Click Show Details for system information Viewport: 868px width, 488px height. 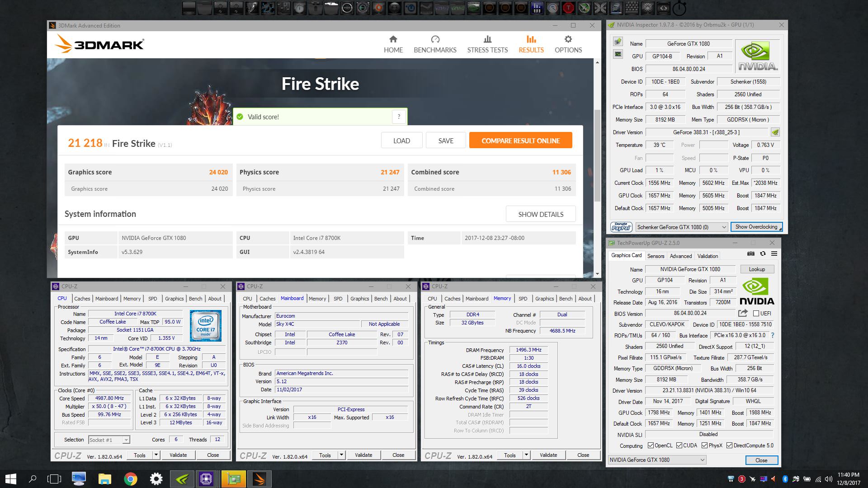coord(541,214)
